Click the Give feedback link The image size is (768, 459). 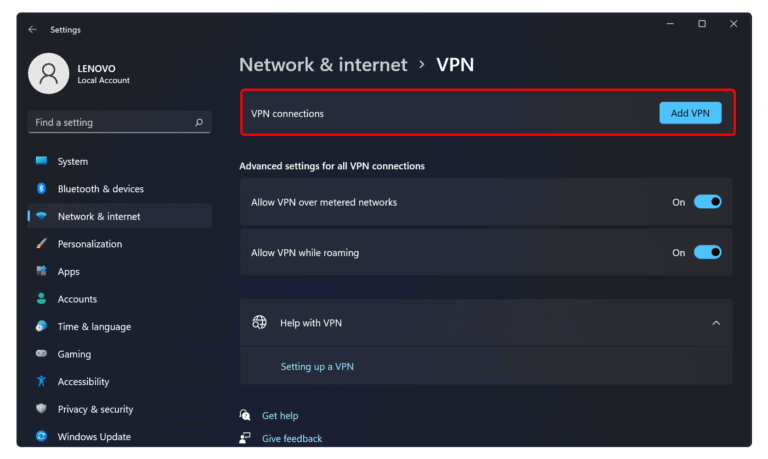click(x=292, y=439)
